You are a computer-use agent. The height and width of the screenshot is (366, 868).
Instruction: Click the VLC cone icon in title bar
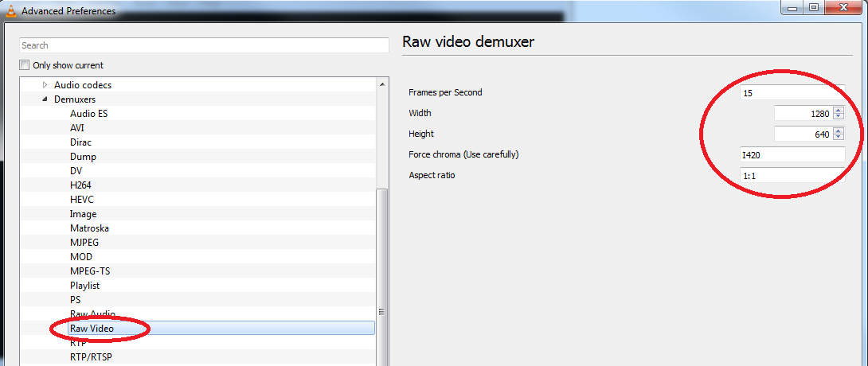(10, 10)
